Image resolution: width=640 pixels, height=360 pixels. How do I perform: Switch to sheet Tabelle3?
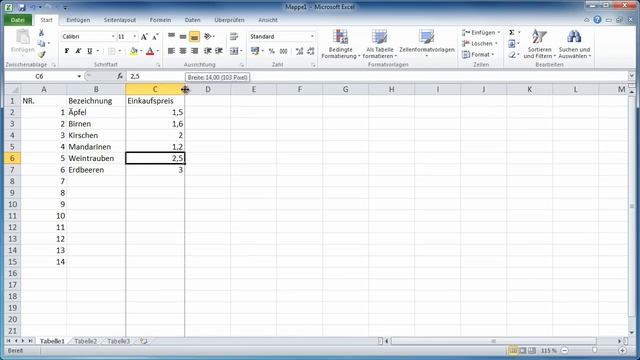coord(119,341)
